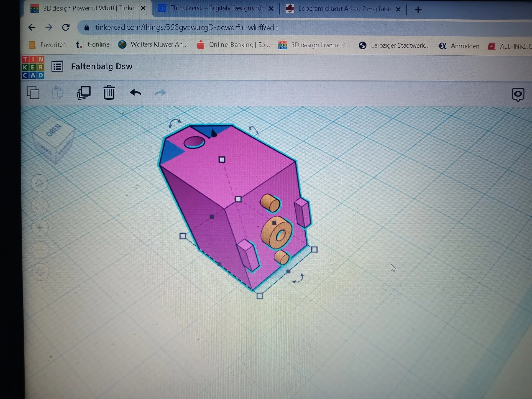Fit all objects in view
Viewport: 532px width, 399px height.
pyautogui.click(x=40, y=206)
